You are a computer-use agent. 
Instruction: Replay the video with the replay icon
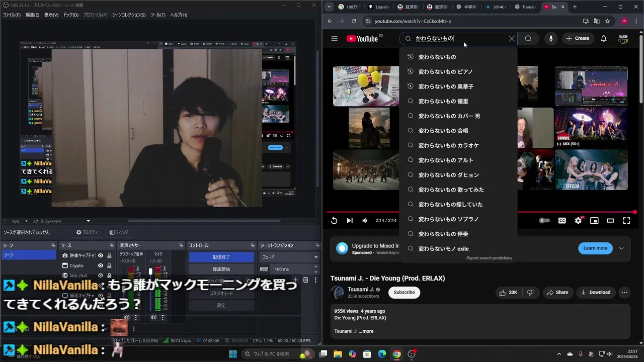(x=334, y=220)
